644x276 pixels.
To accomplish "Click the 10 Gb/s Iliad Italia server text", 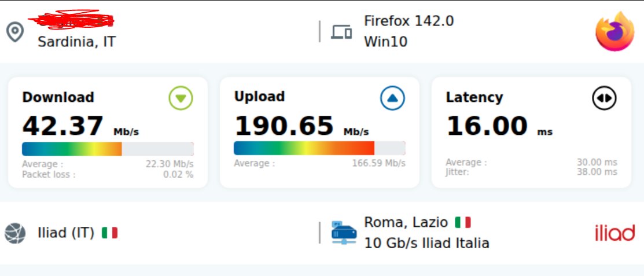I will (426, 243).
